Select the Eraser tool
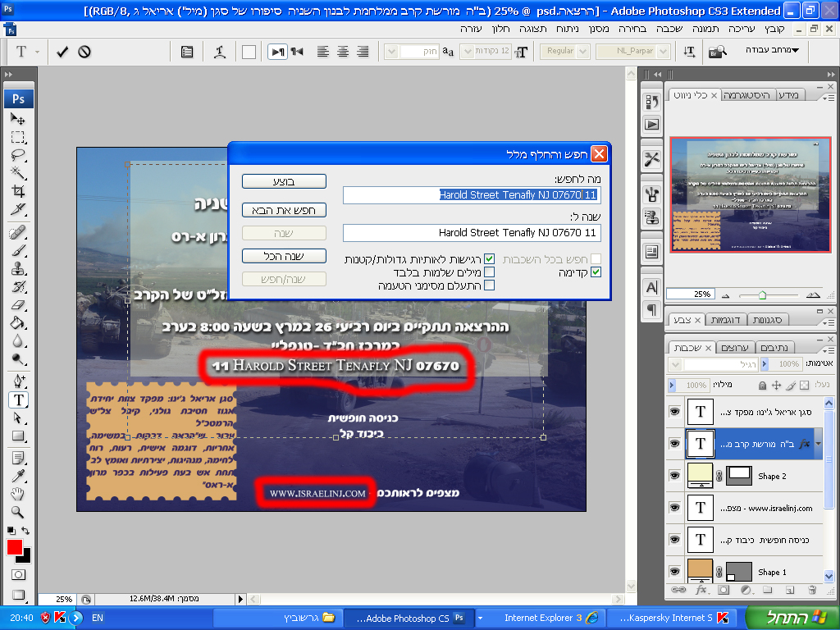 (18, 305)
